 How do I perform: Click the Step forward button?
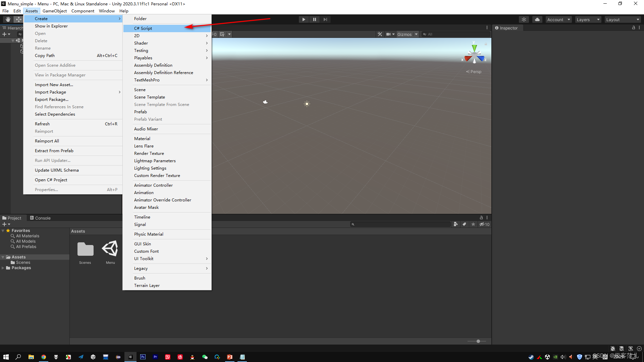click(325, 19)
